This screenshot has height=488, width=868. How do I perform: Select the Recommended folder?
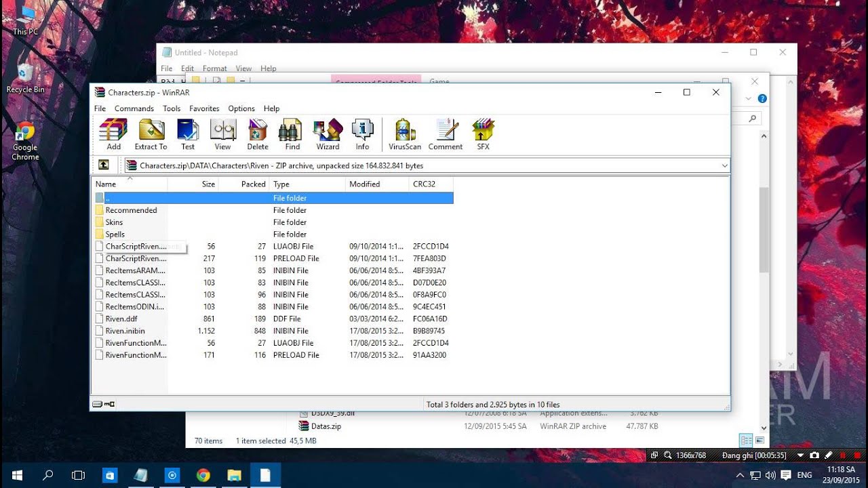click(x=273, y=210)
